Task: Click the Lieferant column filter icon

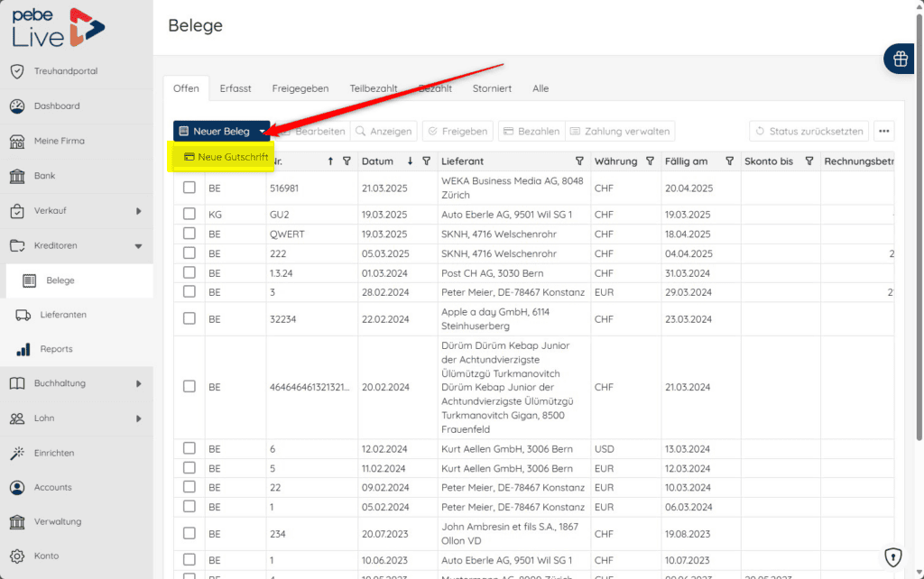Action: 579,161
